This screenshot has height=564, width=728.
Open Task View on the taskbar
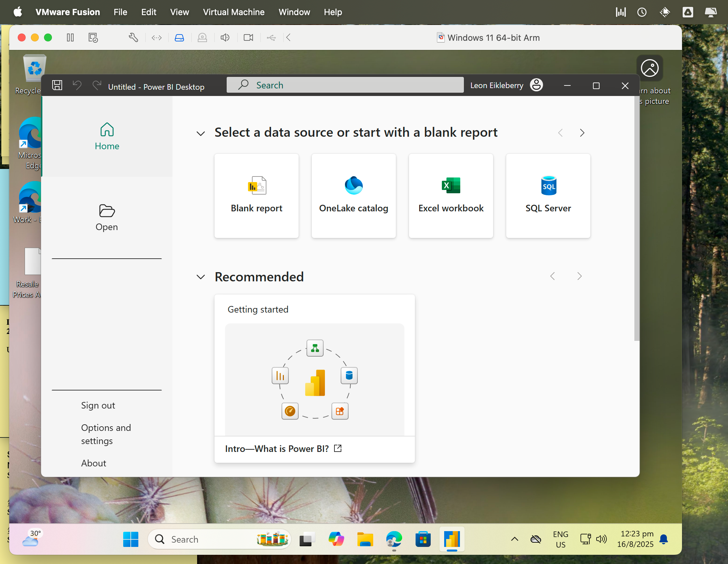pos(307,539)
